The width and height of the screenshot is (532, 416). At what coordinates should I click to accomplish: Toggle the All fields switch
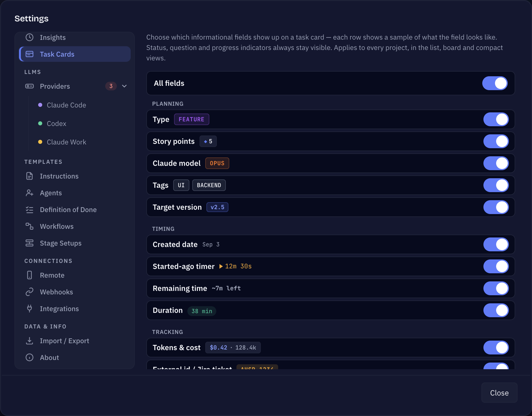pos(495,83)
